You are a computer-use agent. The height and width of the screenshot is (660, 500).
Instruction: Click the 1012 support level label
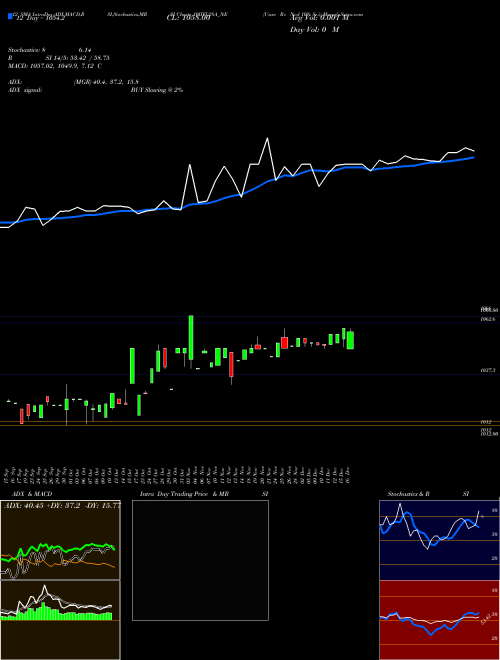[486, 421]
